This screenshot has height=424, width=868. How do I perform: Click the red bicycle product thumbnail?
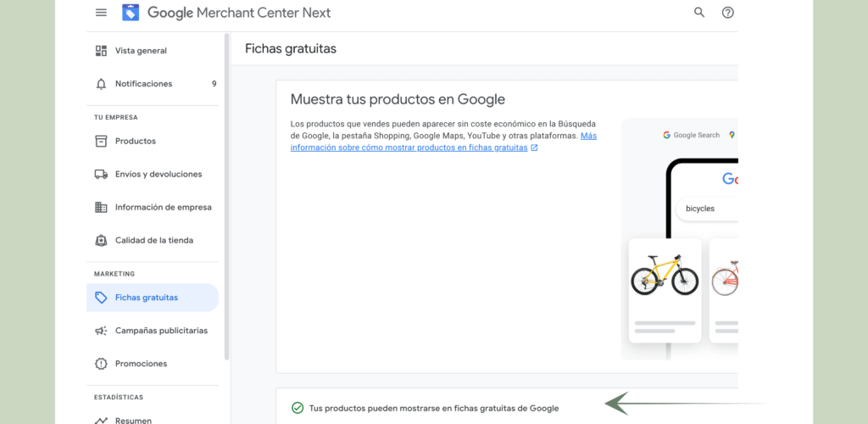point(724,291)
